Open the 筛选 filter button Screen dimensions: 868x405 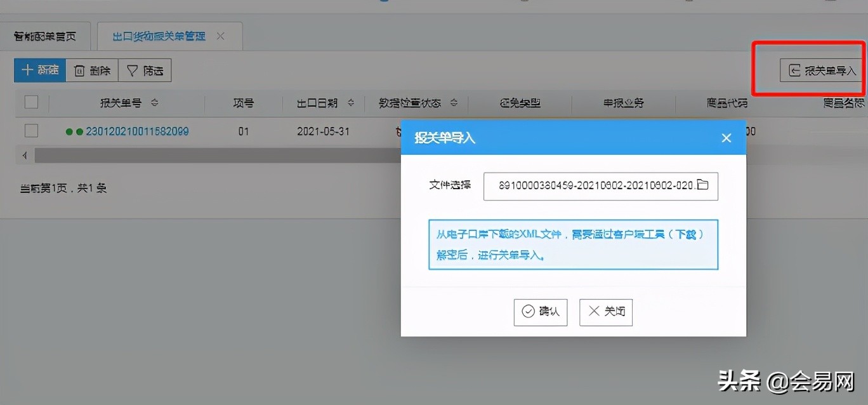145,70
